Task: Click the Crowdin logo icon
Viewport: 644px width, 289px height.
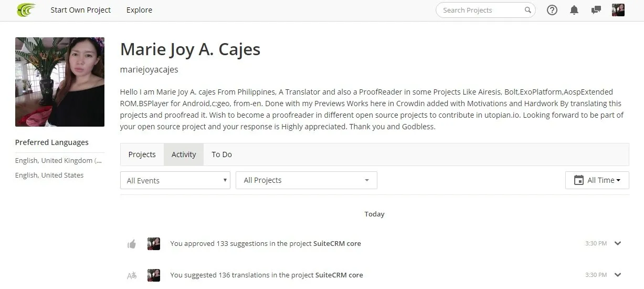Action: 26,9
